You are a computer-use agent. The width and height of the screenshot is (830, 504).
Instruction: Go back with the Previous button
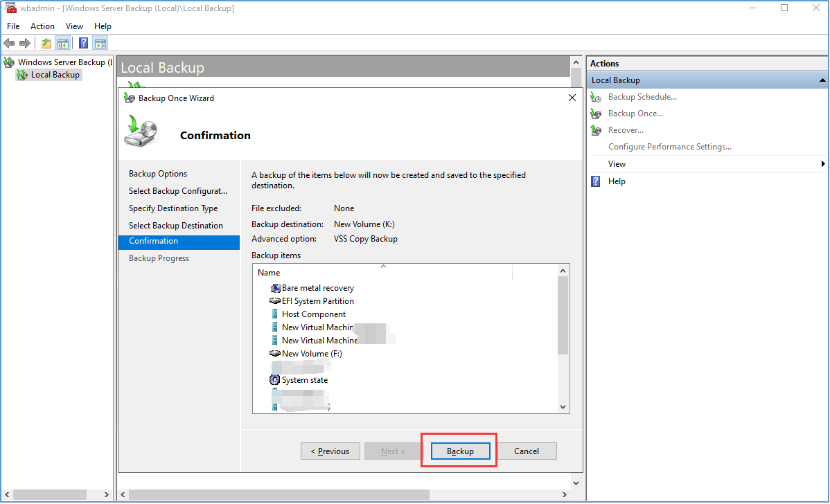tap(330, 451)
